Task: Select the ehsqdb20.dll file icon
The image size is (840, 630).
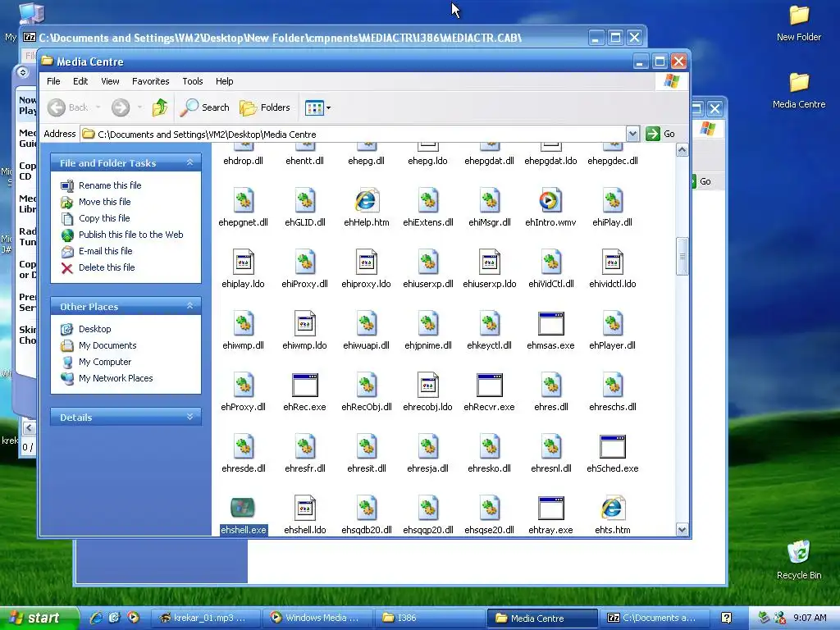Action: coord(367,508)
